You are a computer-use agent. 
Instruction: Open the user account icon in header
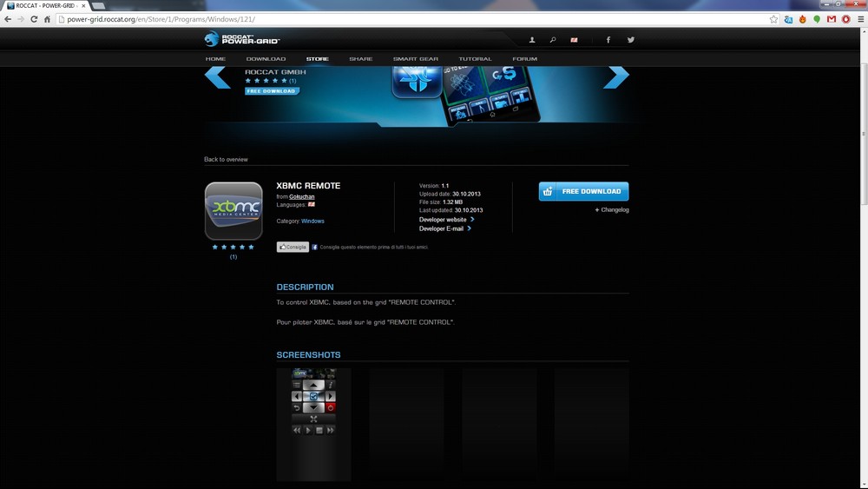[x=532, y=40]
